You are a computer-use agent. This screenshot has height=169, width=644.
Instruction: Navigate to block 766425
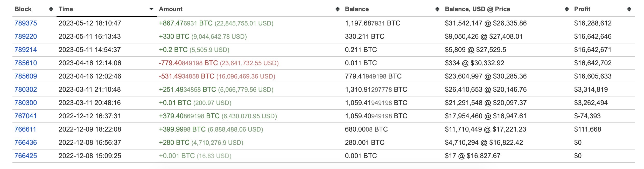coord(26,156)
